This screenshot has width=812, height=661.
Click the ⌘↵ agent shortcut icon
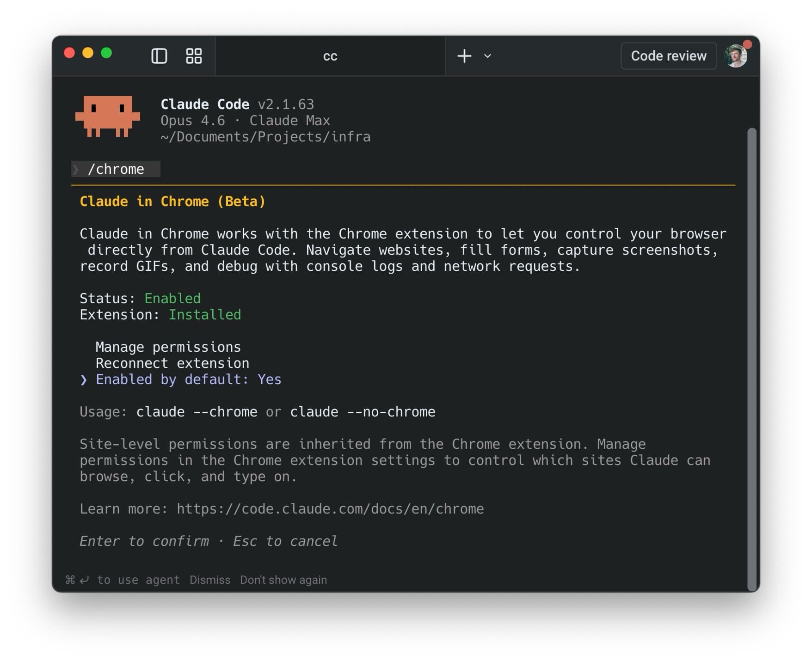[x=76, y=579]
